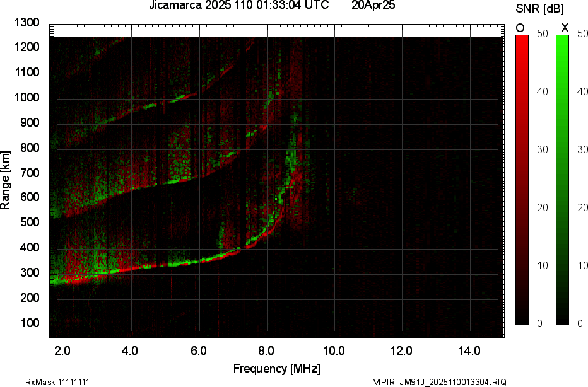Click the date label '20Apr25'
Image resolution: width=588 pixels, height=387 pixels.
point(373,5)
